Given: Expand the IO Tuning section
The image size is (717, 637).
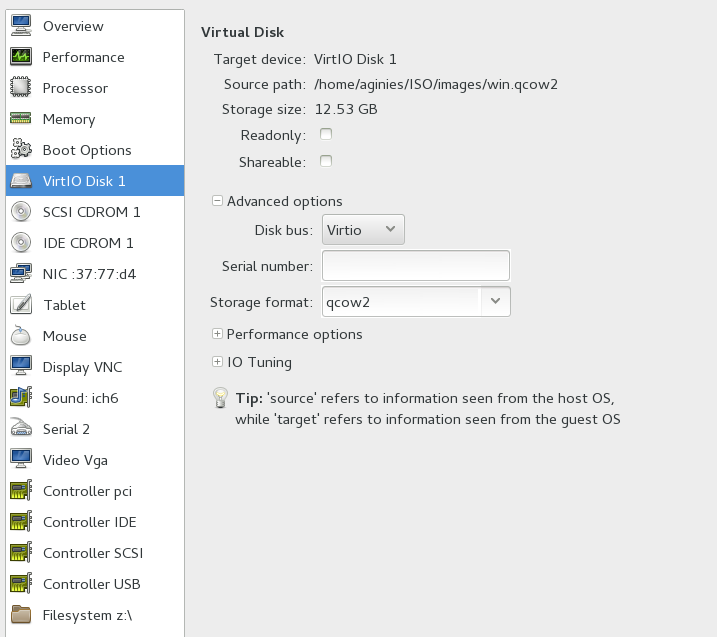Looking at the screenshot, I should 217,362.
